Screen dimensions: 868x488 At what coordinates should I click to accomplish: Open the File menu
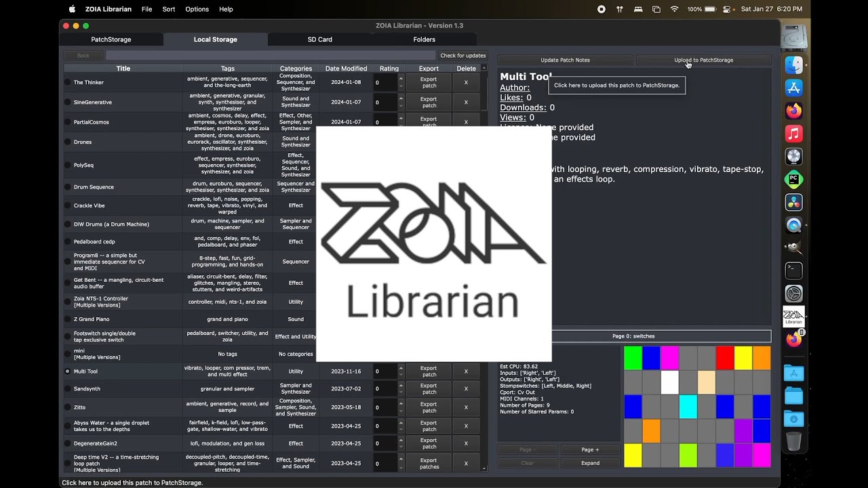tap(146, 9)
